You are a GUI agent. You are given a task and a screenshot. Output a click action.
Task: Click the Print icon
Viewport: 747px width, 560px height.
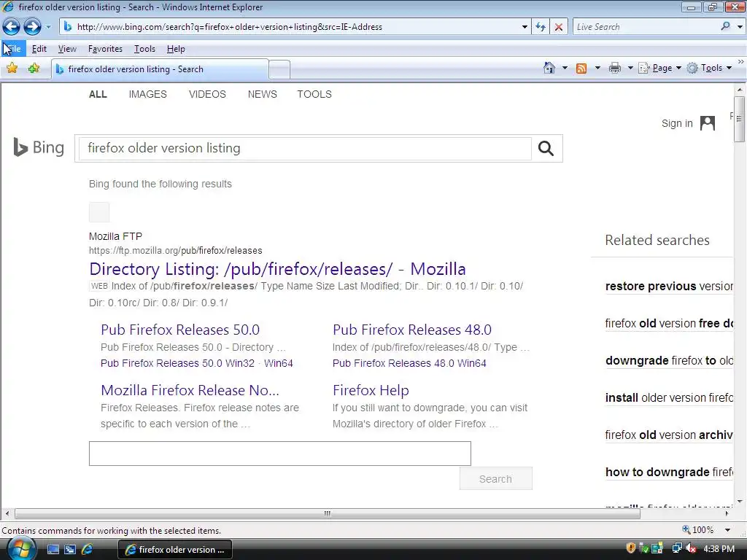[614, 68]
